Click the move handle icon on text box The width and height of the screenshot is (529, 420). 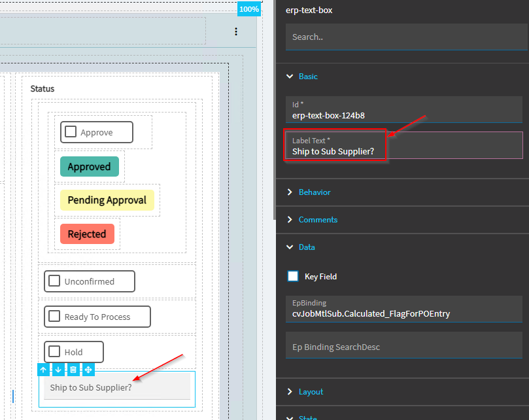point(88,370)
